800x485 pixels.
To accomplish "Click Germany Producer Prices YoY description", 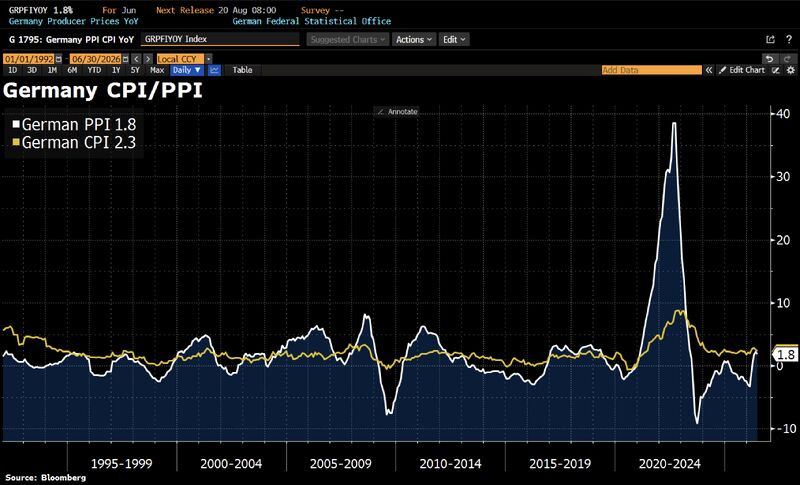I will click(73, 21).
